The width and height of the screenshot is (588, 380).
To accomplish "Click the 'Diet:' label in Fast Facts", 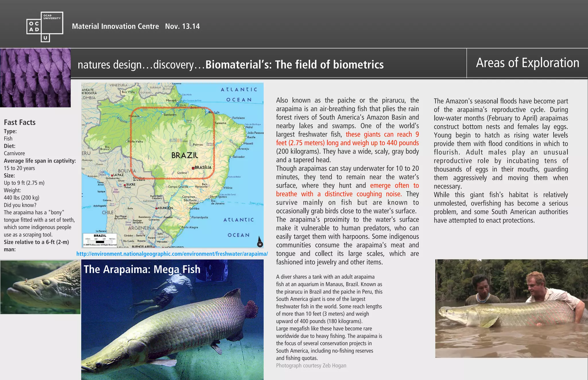I will 9,146.
